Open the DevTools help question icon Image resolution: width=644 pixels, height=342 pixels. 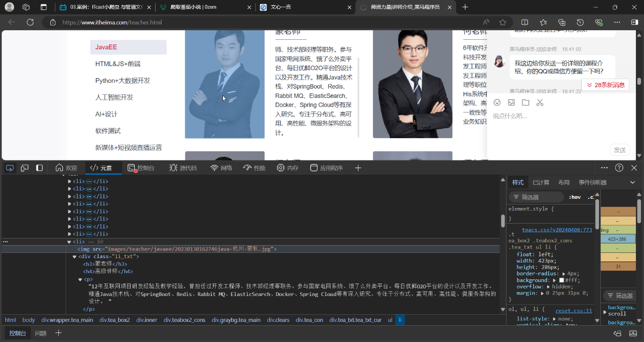(619, 168)
